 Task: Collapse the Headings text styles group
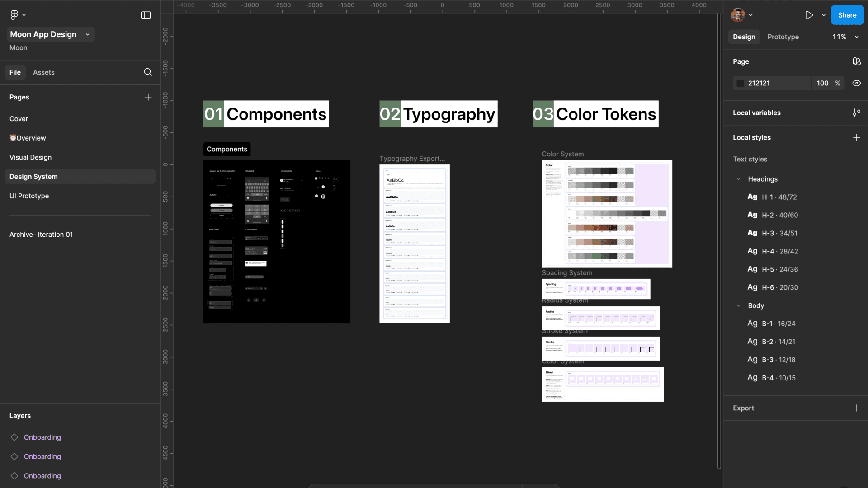pyautogui.click(x=739, y=179)
